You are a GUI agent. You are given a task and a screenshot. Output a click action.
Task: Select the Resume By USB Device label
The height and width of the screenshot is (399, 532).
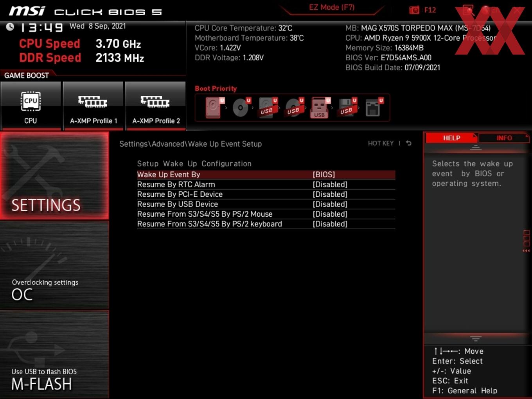177,204
